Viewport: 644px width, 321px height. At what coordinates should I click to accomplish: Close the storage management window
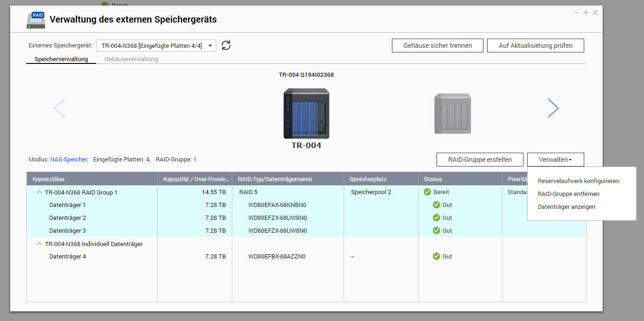595,13
